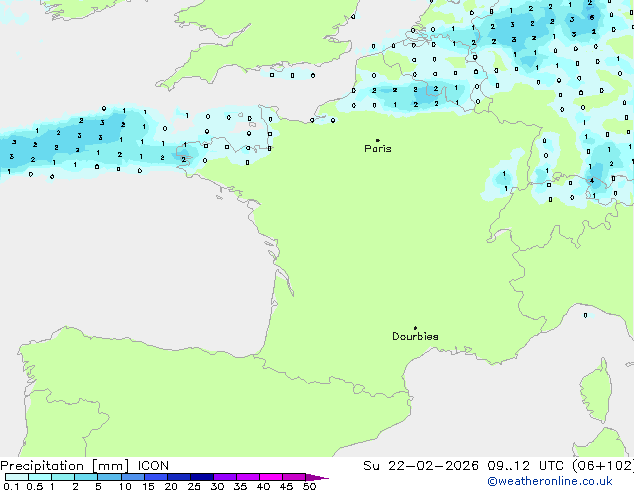Click the Paris city label

pos(378,149)
